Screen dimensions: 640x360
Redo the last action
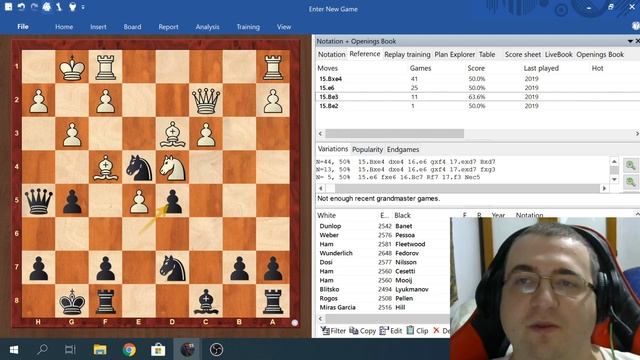(x=34, y=7)
